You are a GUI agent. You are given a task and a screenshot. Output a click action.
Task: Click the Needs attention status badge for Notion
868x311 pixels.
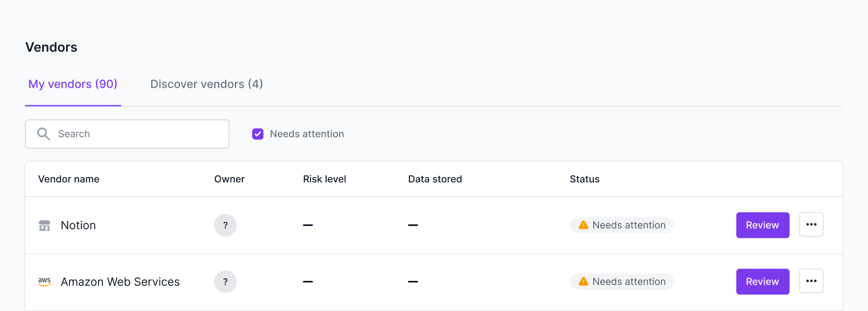point(622,225)
